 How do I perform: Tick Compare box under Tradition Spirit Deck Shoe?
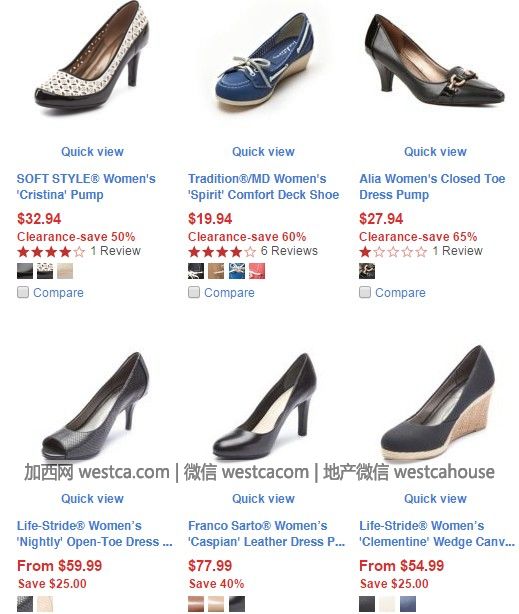pos(194,292)
